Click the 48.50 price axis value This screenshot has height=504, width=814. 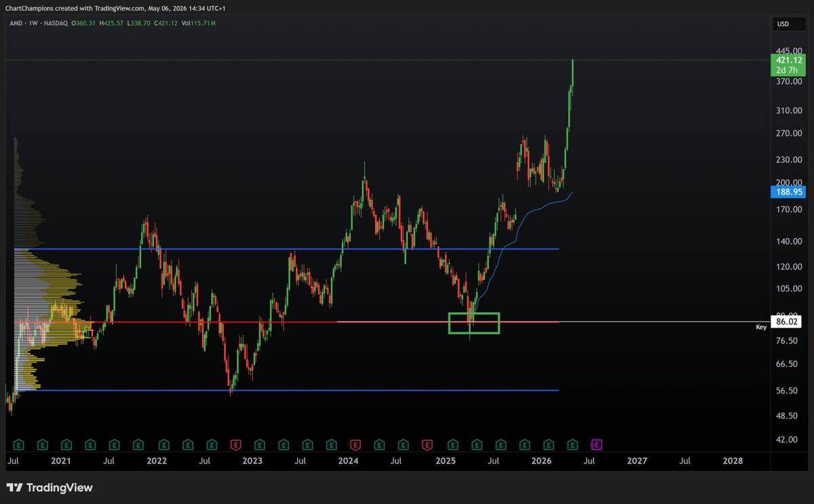click(786, 416)
